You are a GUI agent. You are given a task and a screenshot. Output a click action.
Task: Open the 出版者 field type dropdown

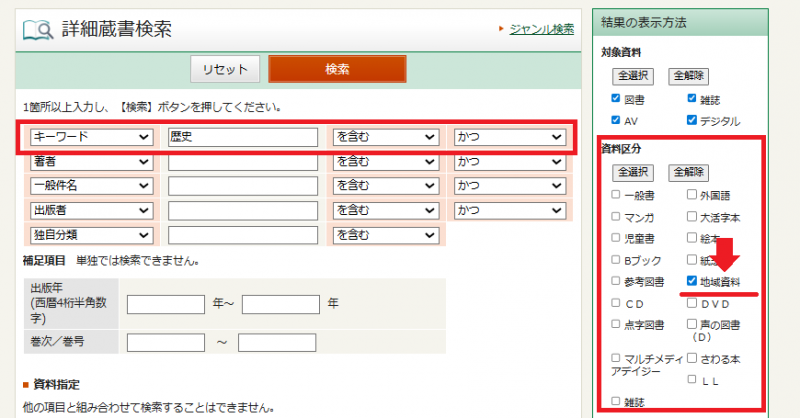(x=91, y=210)
